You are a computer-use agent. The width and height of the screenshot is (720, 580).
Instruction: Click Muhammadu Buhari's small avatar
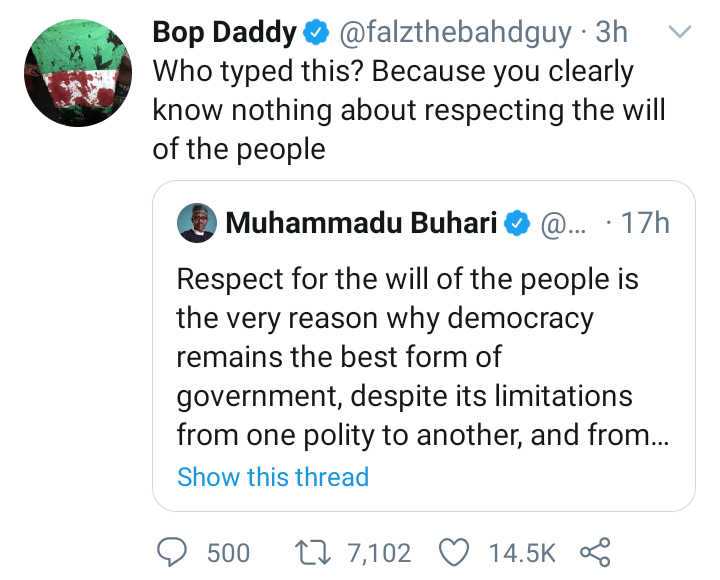tap(197, 223)
